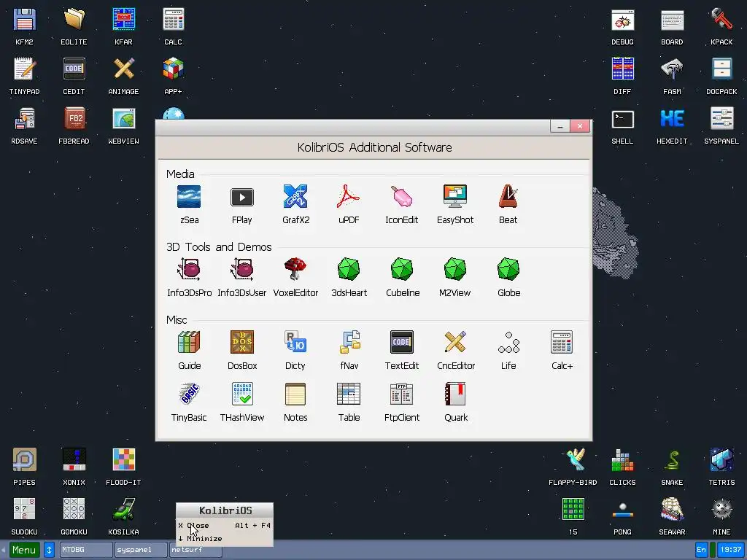Open WEBVIEW browser icon
This screenshot has width=747, height=560.
(123, 119)
